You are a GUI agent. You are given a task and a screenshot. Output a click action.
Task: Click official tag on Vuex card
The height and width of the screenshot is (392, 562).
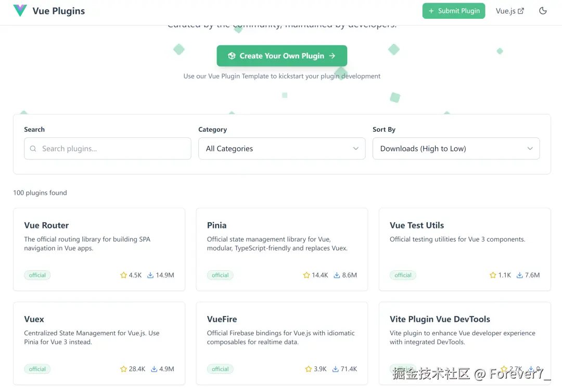point(37,369)
